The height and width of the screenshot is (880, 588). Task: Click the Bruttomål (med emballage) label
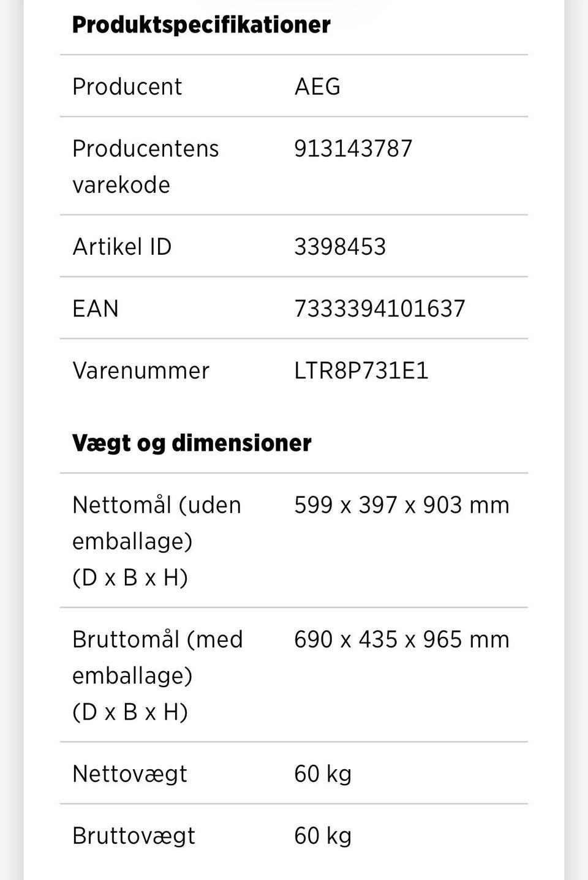pos(157,675)
